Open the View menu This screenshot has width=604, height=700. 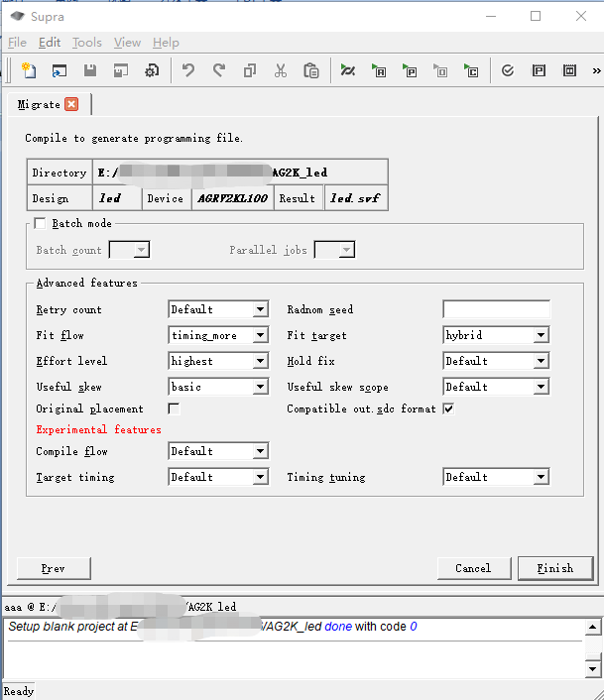click(127, 43)
